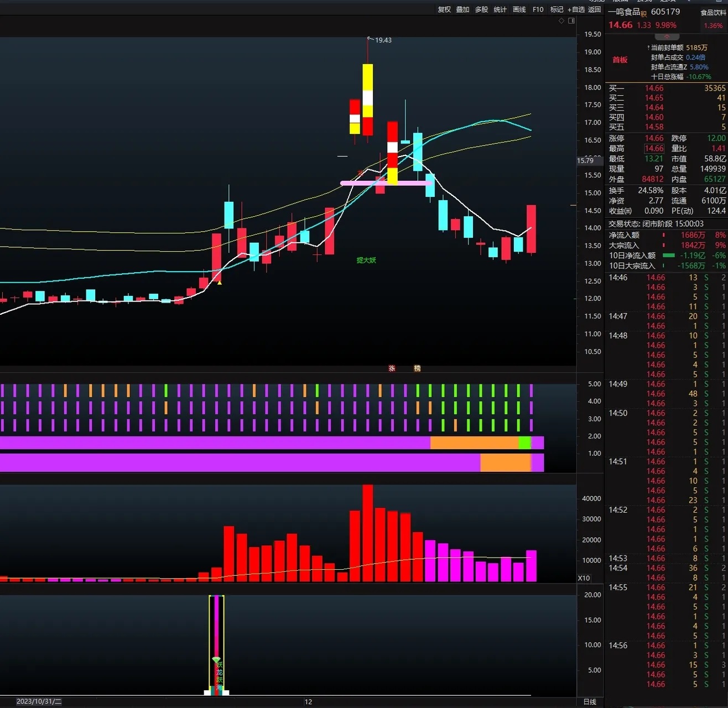
Task: Click the 9.98% change percentage
Action: (665, 25)
